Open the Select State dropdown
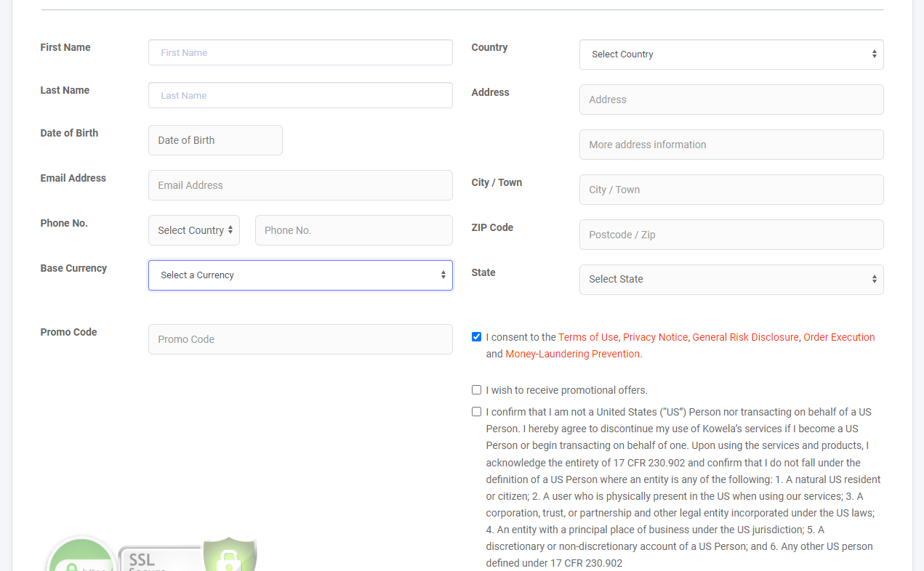 coord(731,280)
